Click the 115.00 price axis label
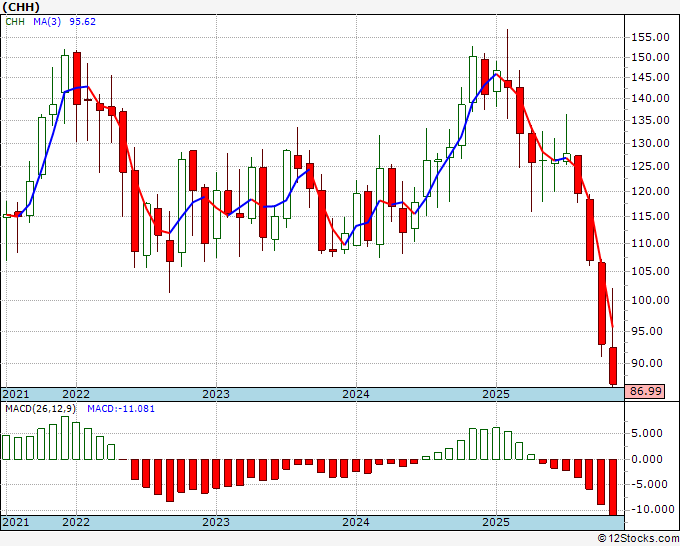This screenshot has height=546, width=680. [650, 216]
